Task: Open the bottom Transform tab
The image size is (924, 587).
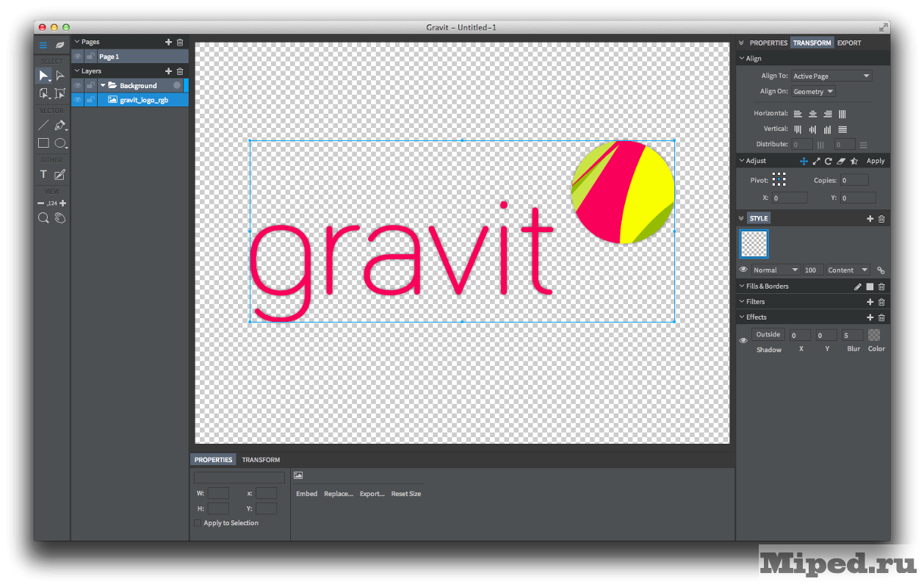Action: pyautogui.click(x=261, y=460)
